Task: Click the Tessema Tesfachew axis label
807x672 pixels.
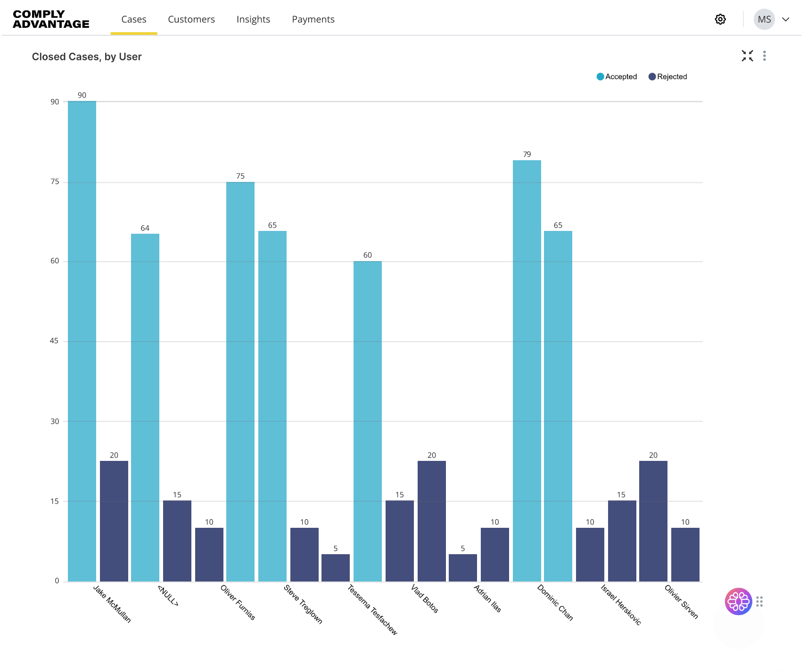Action: click(x=372, y=610)
